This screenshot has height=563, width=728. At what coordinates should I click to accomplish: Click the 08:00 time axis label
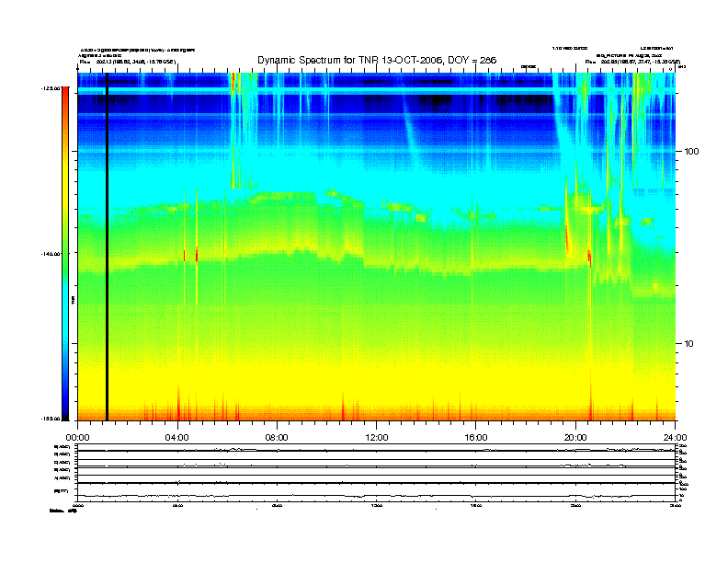pyautogui.click(x=278, y=438)
